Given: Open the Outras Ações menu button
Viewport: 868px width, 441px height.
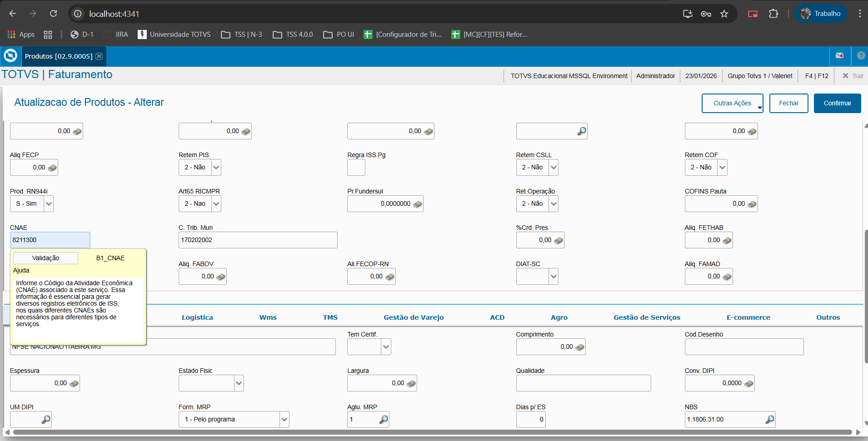Looking at the screenshot, I should point(732,103).
